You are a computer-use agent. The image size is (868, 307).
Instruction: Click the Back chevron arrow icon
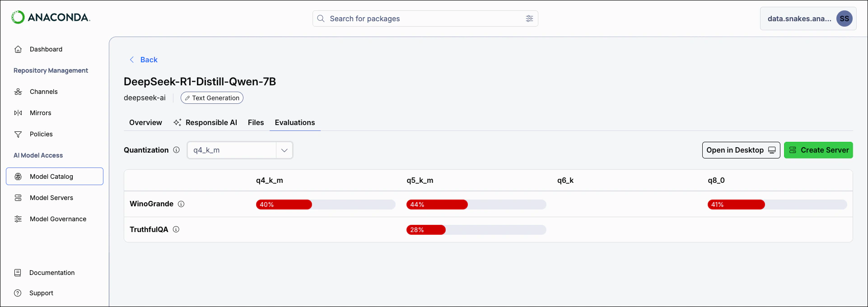[x=131, y=60]
